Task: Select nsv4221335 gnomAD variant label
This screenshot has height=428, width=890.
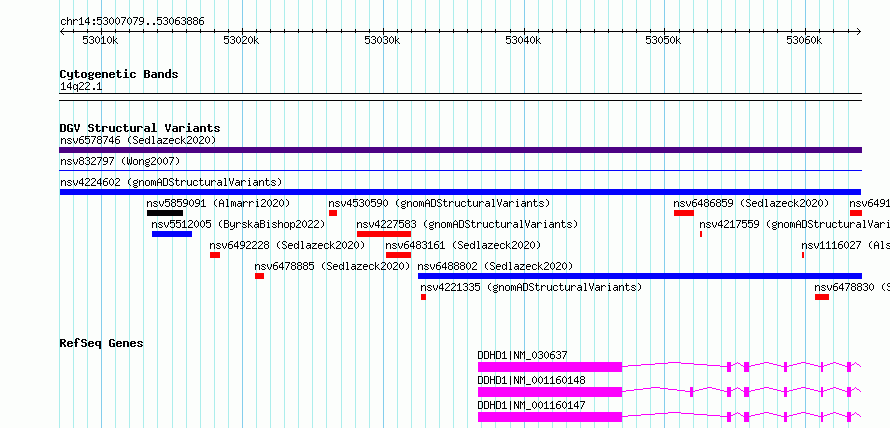Action: tap(531, 287)
